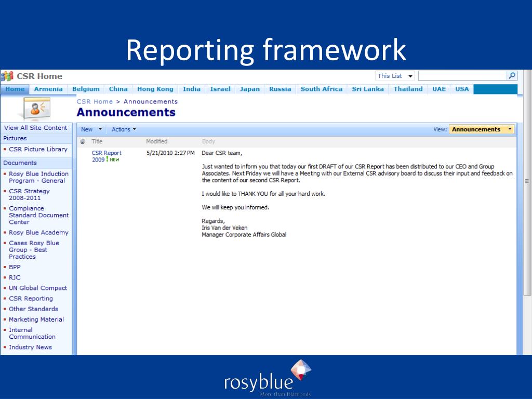
Task: Click the Announcements list picture icon
Action: [34, 109]
